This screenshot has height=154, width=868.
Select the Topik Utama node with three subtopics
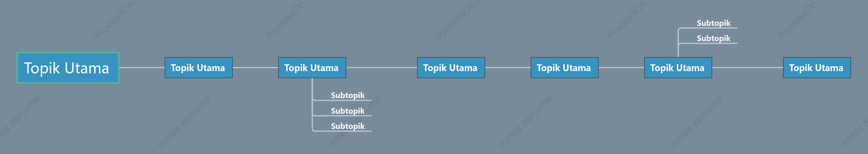click(312, 68)
